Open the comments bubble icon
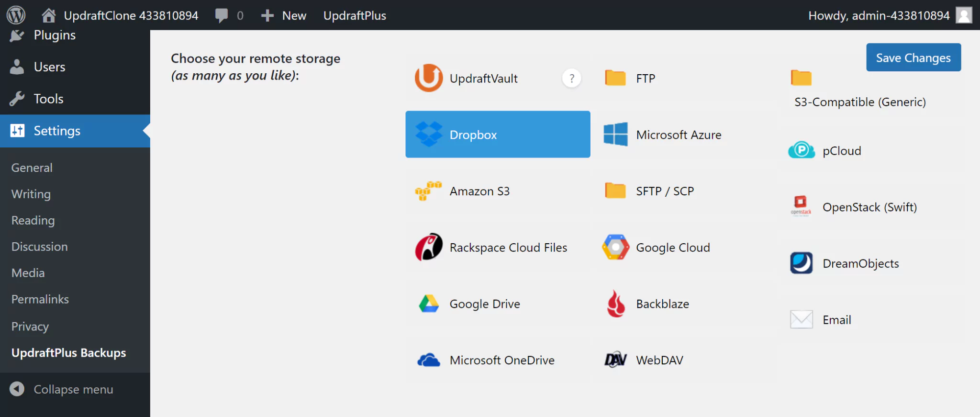Viewport: 980px width, 417px height. pyautogui.click(x=222, y=15)
